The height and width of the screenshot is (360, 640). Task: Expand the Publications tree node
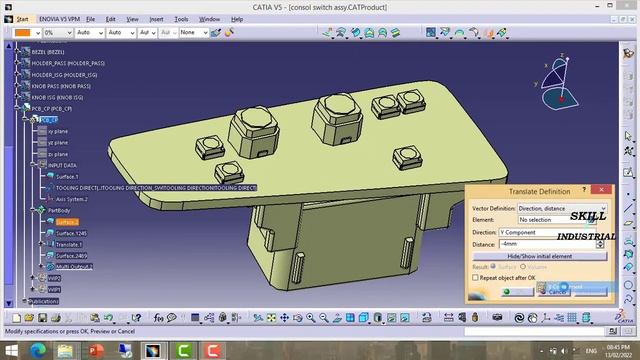tap(24, 301)
